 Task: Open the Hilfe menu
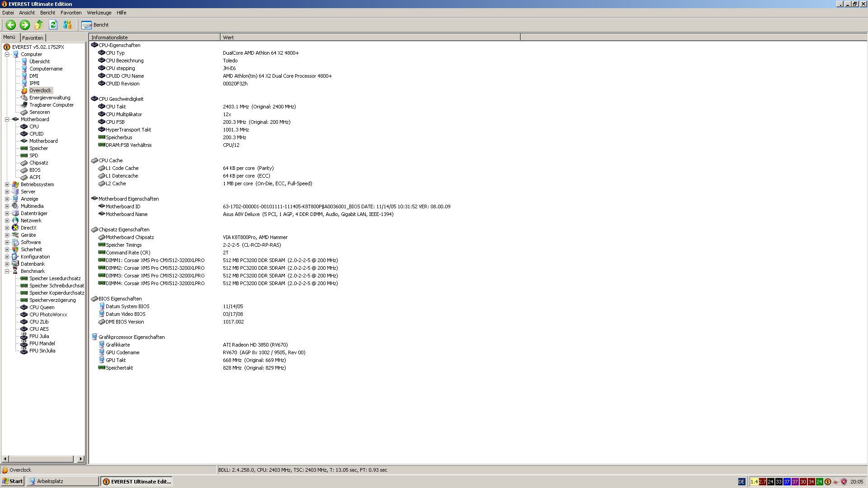[x=121, y=13]
